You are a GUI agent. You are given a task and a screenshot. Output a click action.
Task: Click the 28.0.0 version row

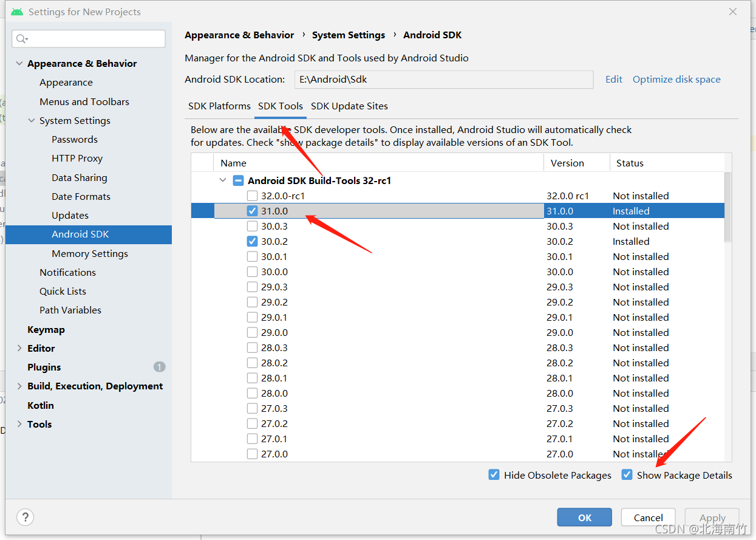click(x=458, y=393)
